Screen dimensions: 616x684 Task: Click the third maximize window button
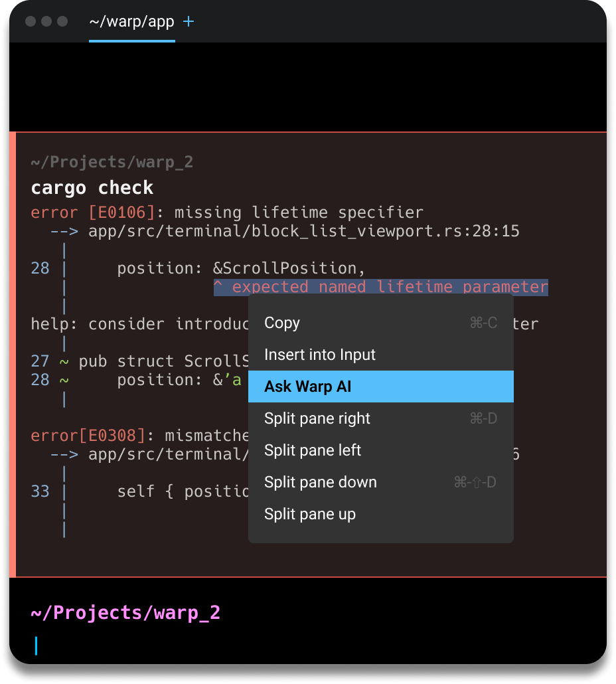coord(63,21)
